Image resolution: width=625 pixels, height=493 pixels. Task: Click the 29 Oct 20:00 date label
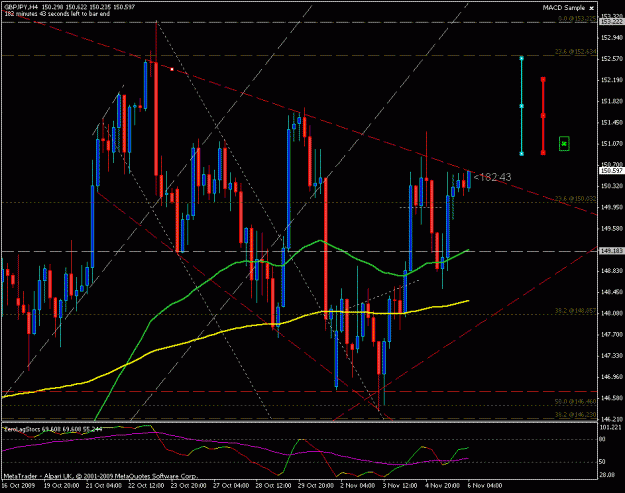pos(316,486)
